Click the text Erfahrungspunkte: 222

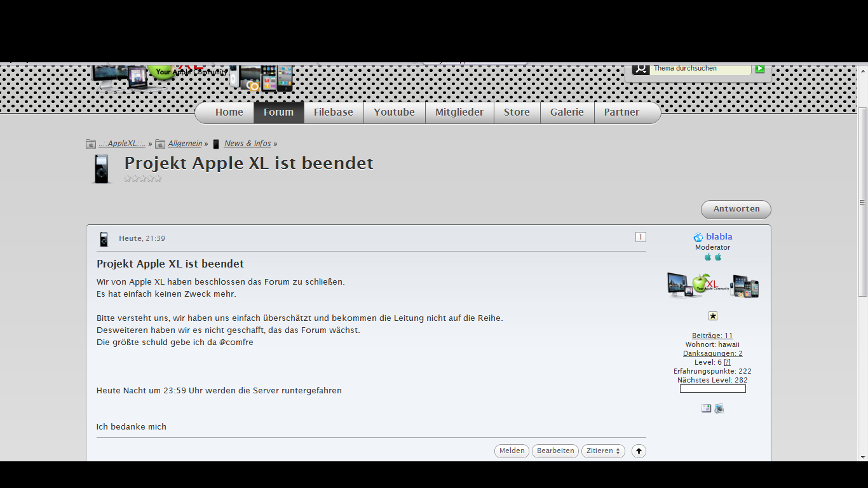pyautogui.click(x=712, y=371)
